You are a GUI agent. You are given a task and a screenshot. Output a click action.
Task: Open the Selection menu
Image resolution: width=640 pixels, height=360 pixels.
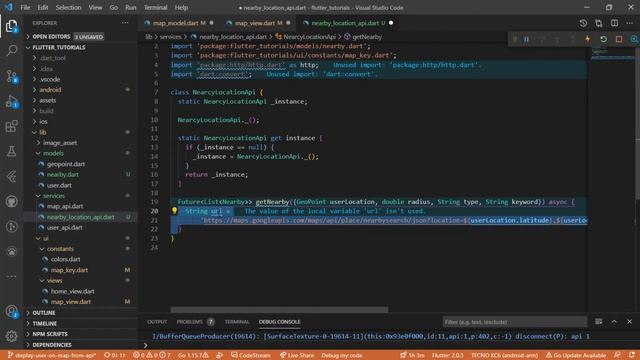tap(68, 7)
